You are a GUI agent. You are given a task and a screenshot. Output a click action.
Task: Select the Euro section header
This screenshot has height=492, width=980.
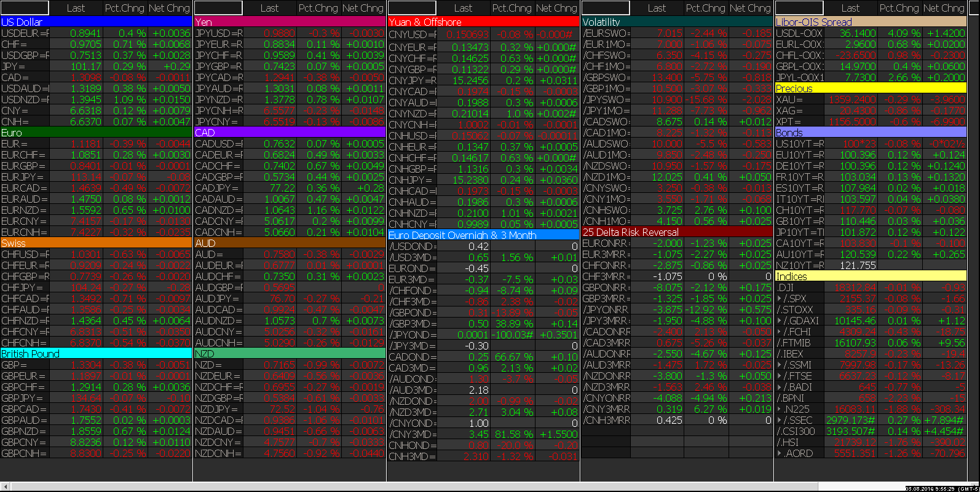coord(96,132)
